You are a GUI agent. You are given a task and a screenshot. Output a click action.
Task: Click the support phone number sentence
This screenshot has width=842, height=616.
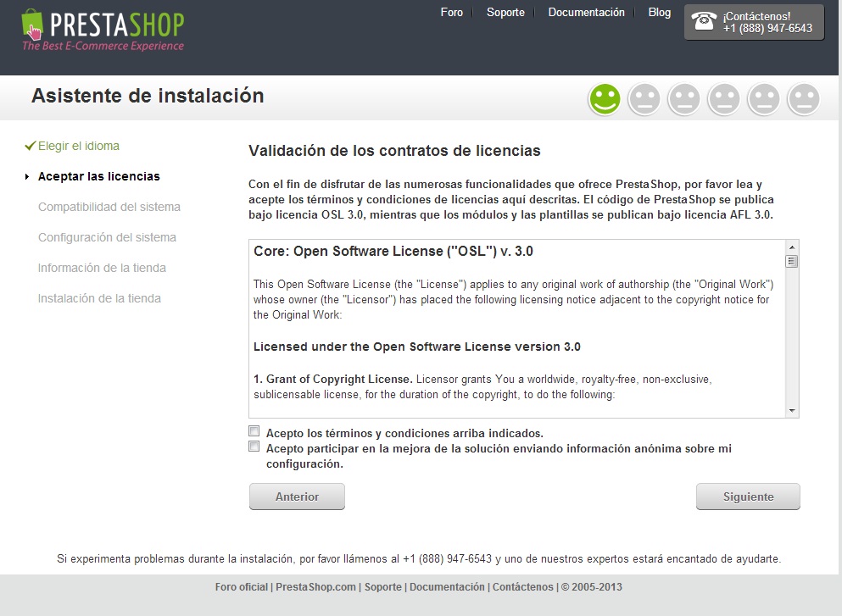419,558
